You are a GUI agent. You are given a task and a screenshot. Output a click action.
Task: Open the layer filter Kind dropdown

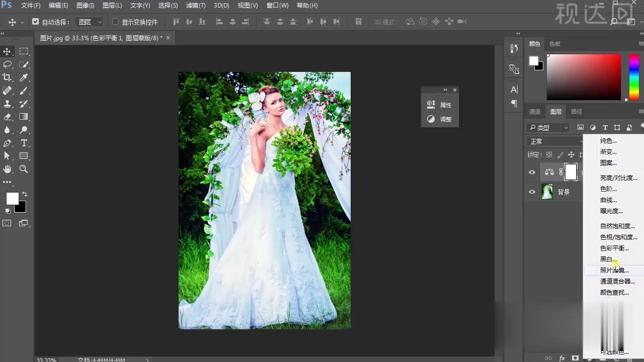[x=548, y=128]
